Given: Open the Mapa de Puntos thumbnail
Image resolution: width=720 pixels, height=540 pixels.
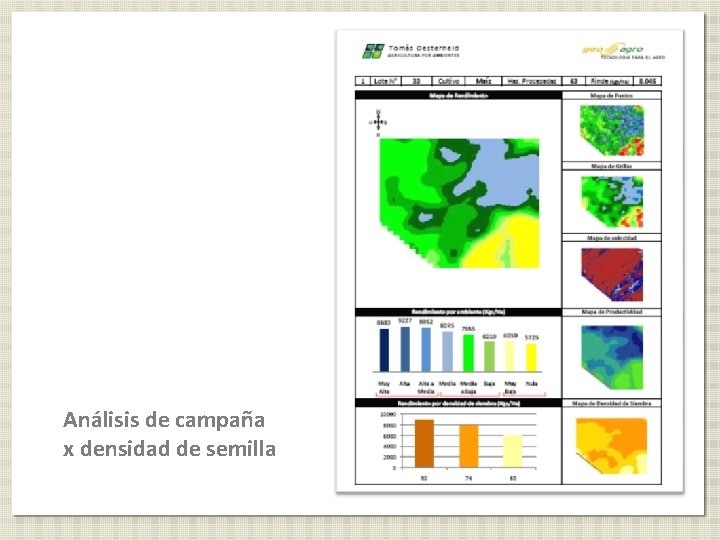Looking at the screenshot, I should coord(612,130).
